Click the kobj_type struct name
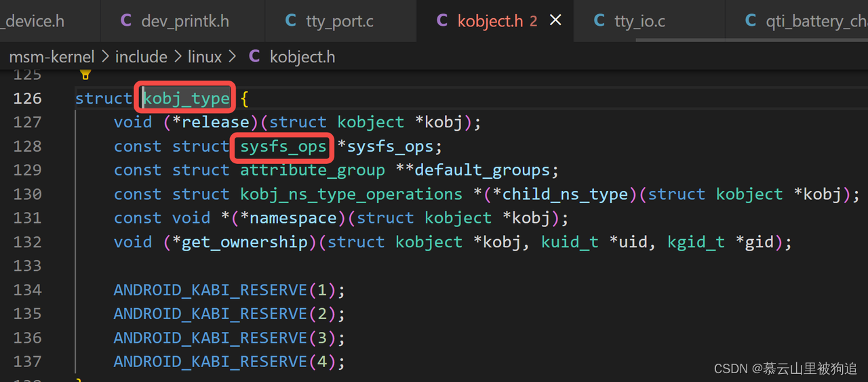This screenshot has width=868, height=382. pyautogui.click(x=186, y=98)
